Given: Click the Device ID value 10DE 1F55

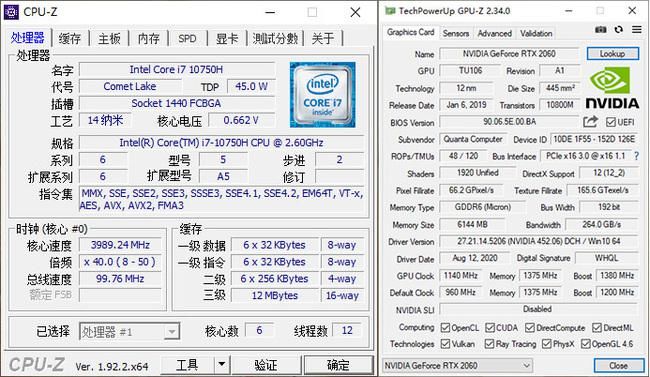Looking at the screenshot, I should (x=594, y=139).
